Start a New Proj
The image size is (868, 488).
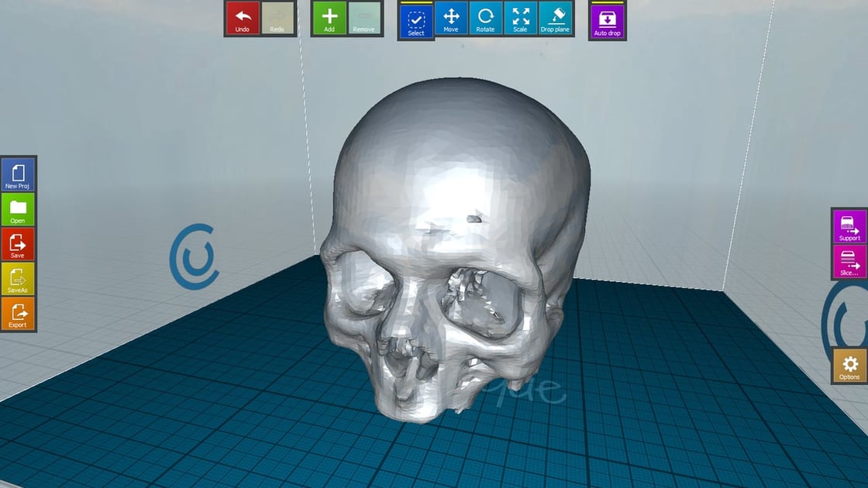(17, 173)
